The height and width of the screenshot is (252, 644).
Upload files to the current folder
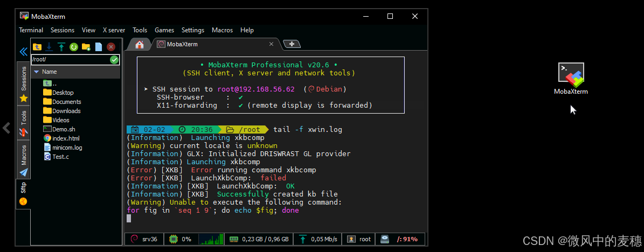pos(61,47)
